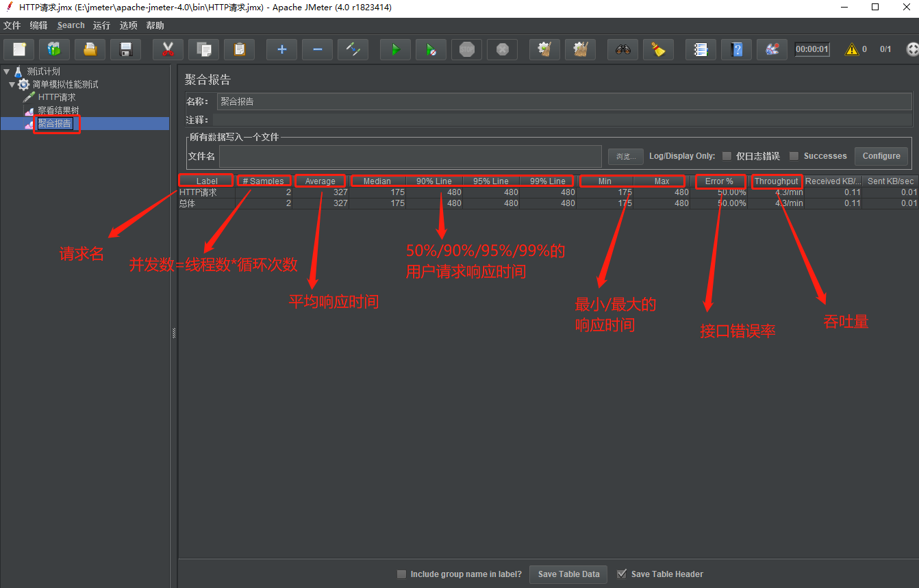Viewport: 919px width, 588px height.
Task: Click the 文件名 filename input field
Action: click(x=410, y=156)
